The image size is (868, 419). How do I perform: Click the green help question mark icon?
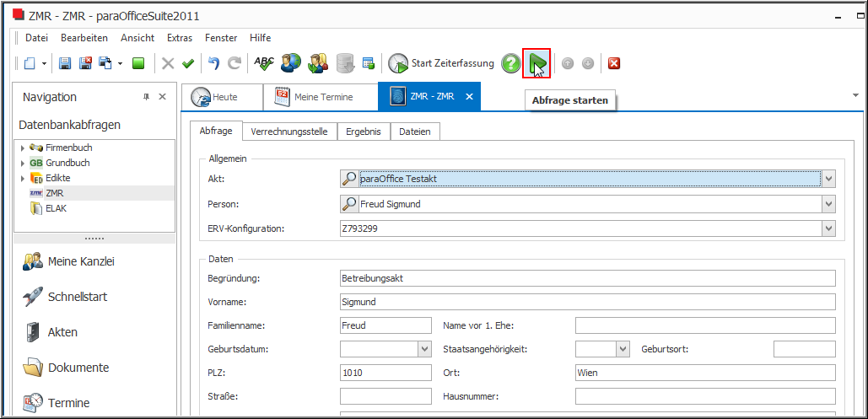click(510, 63)
